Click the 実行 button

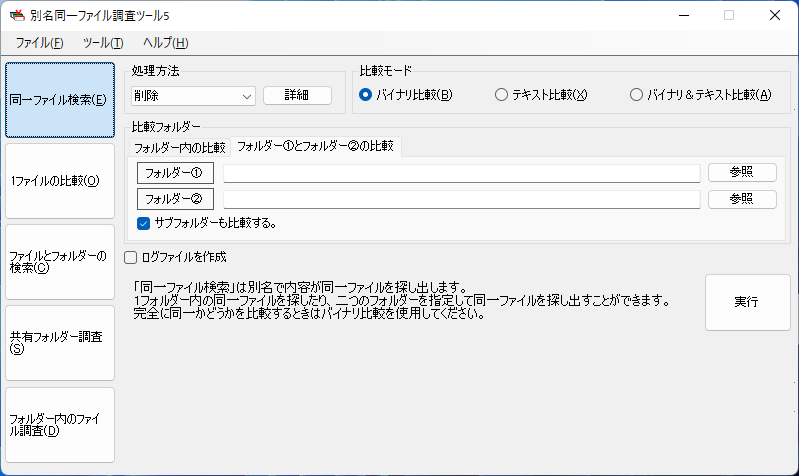pyautogui.click(x=748, y=302)
